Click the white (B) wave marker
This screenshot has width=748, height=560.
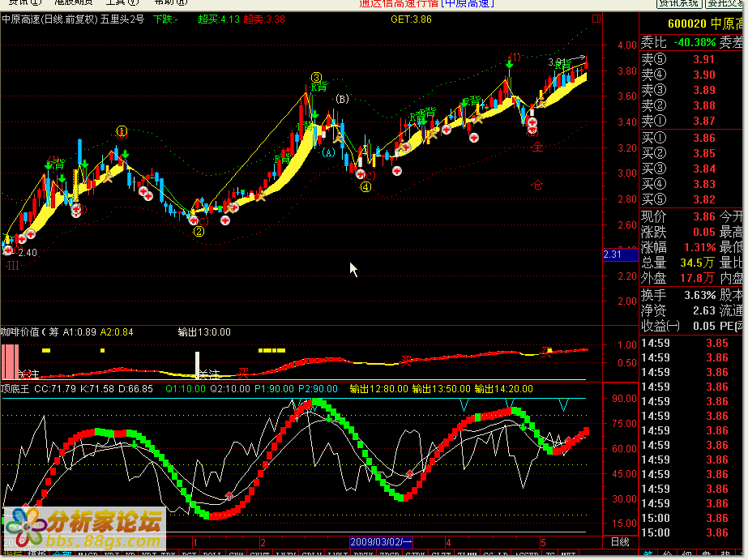tap(342, 99)
